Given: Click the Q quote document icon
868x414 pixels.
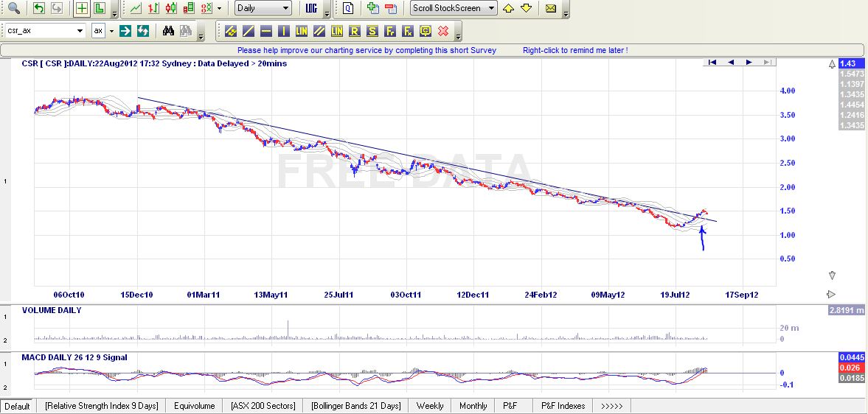Looking at the screenshot, I should point(348,8).
